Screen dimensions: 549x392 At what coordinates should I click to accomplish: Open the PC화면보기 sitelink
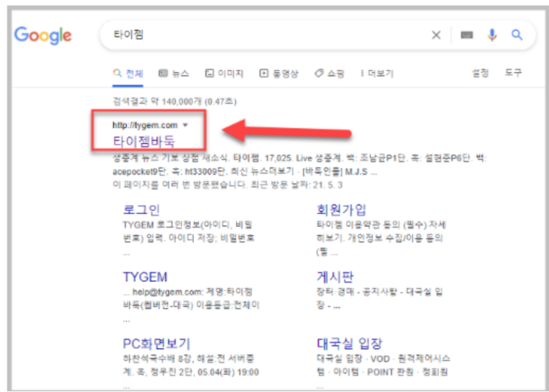pyautogui.click(x=156, y=344)
